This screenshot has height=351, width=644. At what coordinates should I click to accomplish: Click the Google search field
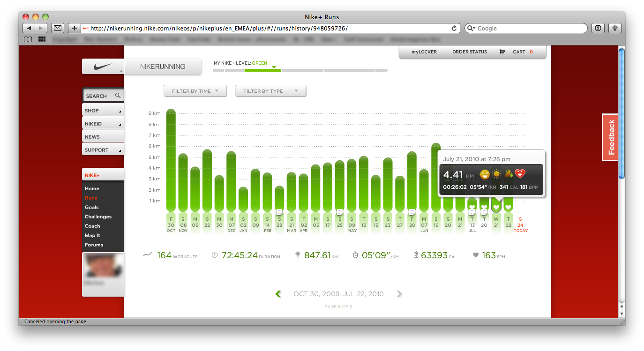coord(530,28)
